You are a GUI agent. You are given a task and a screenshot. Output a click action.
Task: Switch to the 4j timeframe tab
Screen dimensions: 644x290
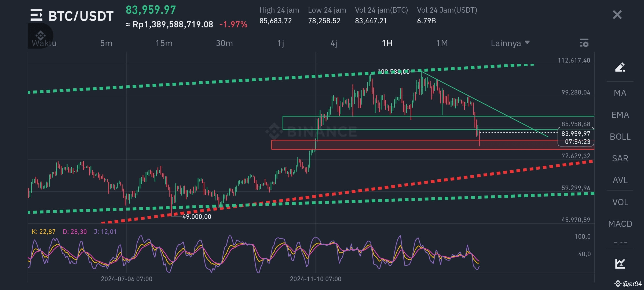(334, 43)
